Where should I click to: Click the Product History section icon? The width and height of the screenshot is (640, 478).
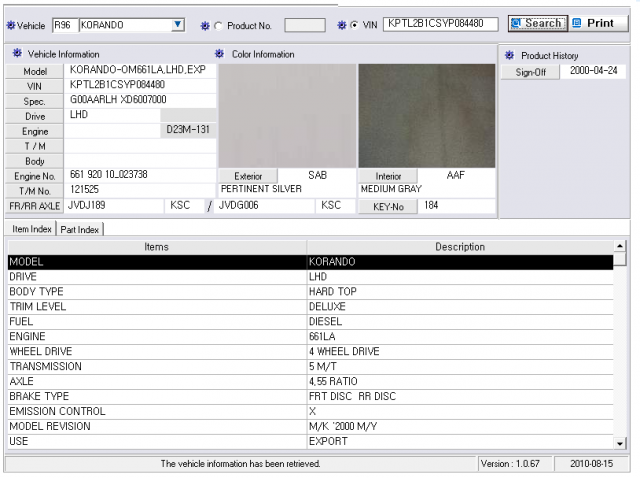click(509, 55)
